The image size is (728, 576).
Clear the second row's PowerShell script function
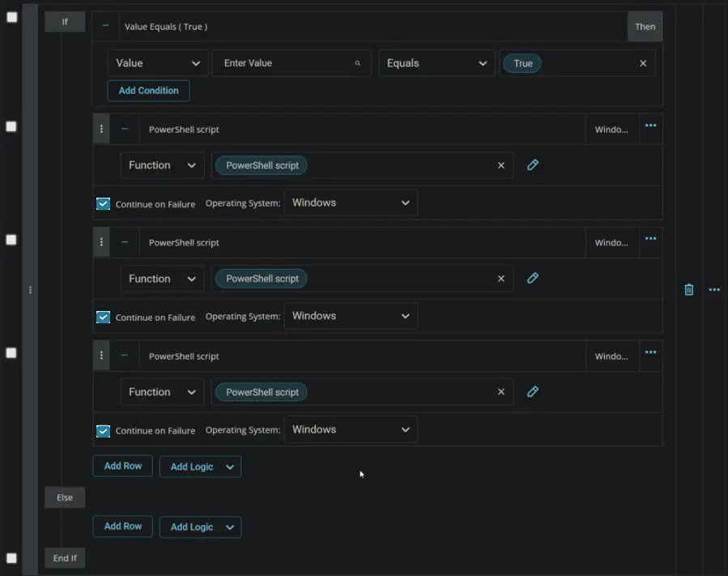tap(501, 279)
